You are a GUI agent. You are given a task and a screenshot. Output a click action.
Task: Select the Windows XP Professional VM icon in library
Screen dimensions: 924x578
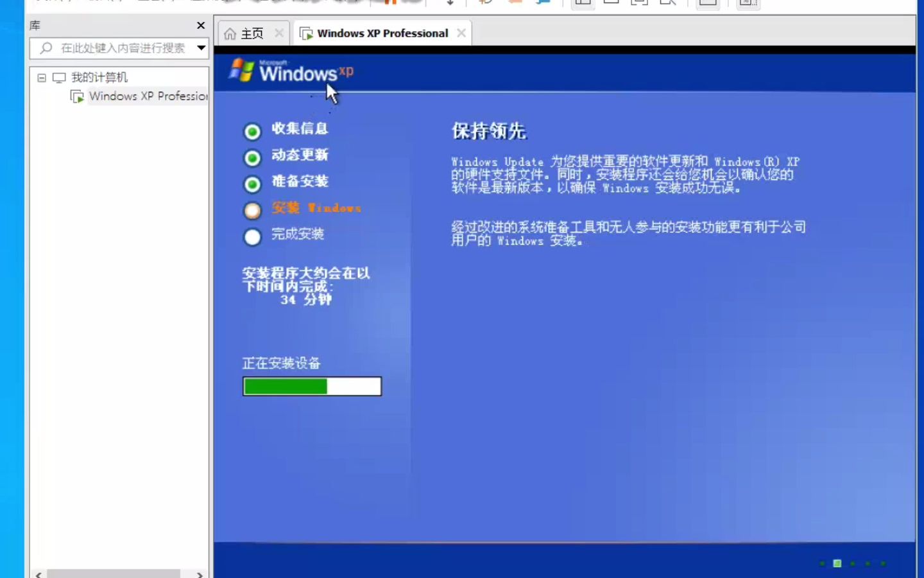pyautogui.click(x=77, y=96)
